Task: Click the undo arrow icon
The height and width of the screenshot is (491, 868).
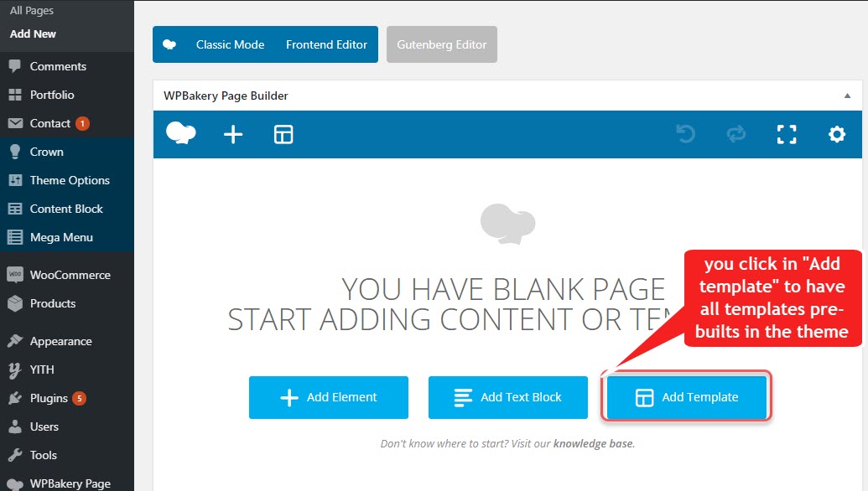Action: tap(685, 134)
